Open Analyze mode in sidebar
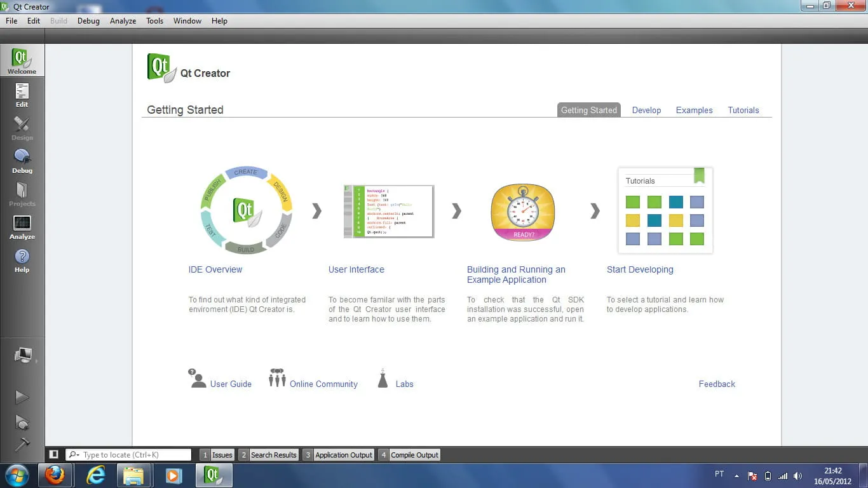The width and height of the screenshot is (868, 488). (x=22, y=226)
